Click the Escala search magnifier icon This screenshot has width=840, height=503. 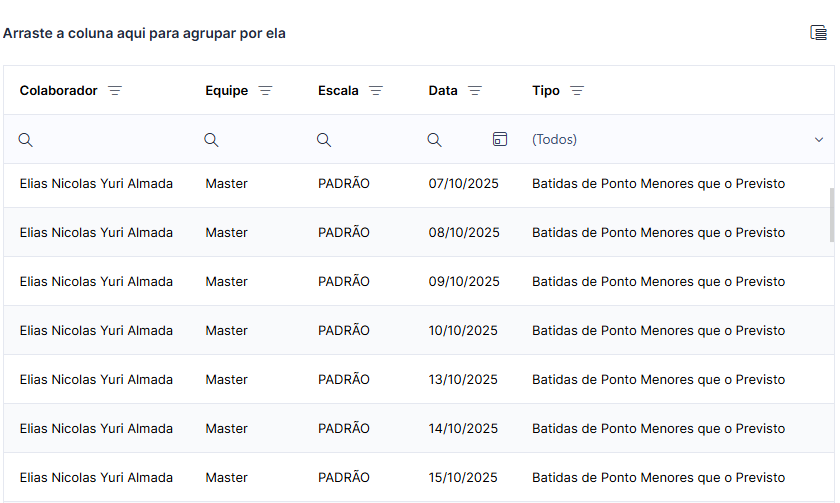(x=324, y=140)
